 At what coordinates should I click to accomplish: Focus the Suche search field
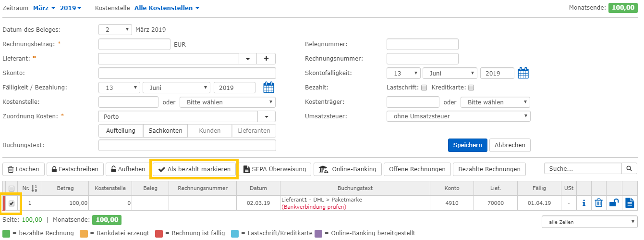click(583, 168)
